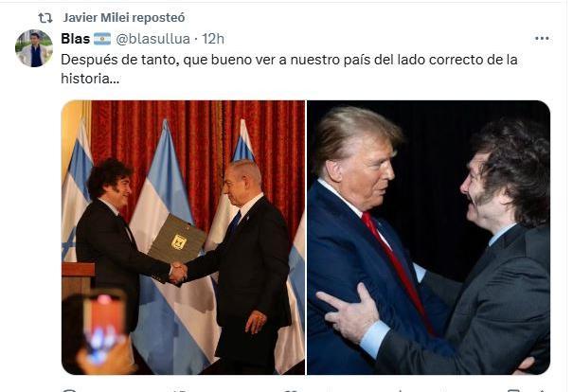The width and height of the screenshot is (573, 392).
Task: Click the green folder with gold emblem in photo
Action: pyautogui.click(x=177, y=240)
